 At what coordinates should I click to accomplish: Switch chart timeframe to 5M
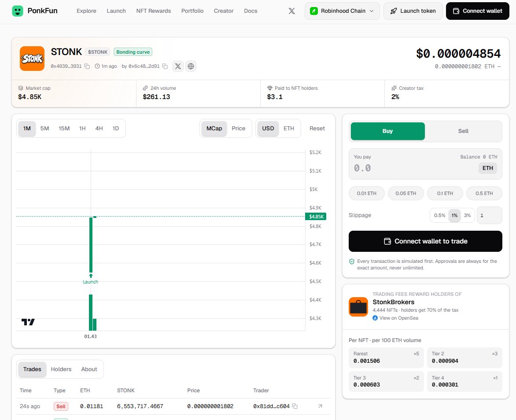tap(45, 129)
